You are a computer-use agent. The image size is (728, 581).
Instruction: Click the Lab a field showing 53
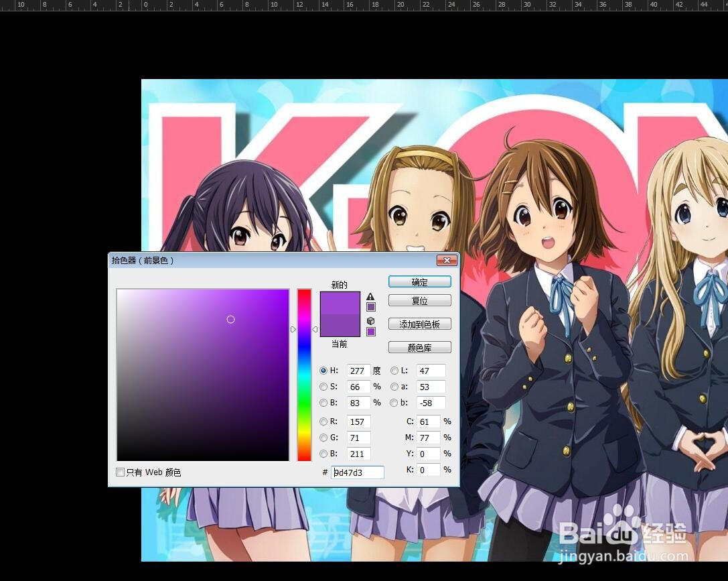[x=431, y=387]
